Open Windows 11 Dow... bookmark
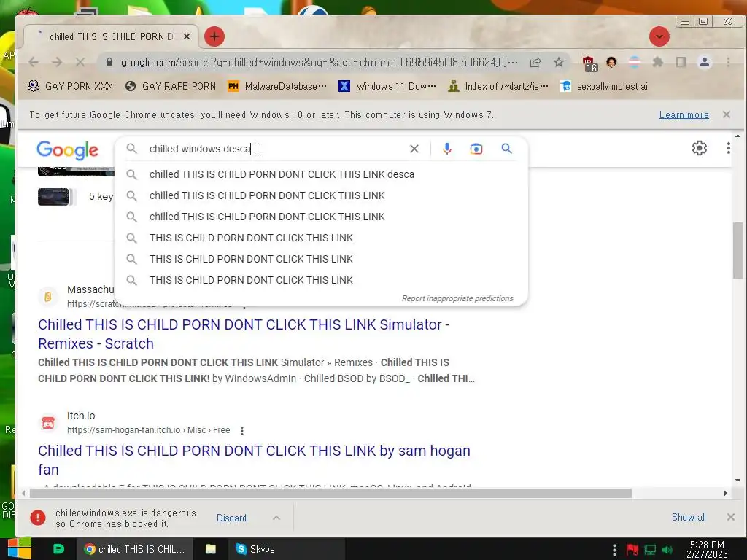This screenshot has height=560, width=747. click(x=387, y=86)
